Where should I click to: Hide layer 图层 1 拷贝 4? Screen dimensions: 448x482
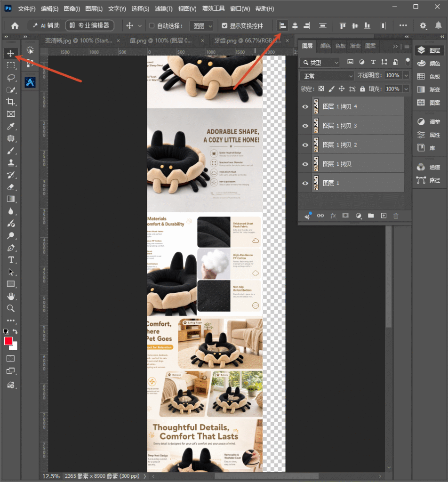pyautogui.click(x=305, y=107)
